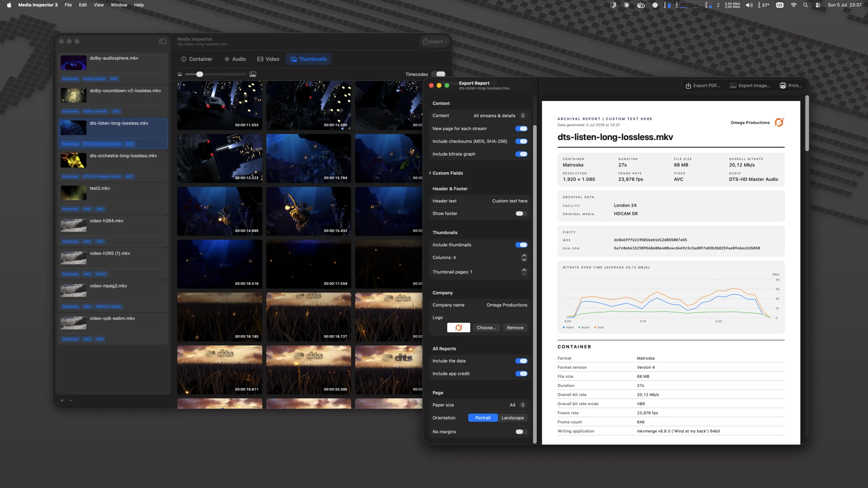The width and height of the screenshot is (868, 488).
Task: Open Control Center in menu bar
Action: point(818,5)
